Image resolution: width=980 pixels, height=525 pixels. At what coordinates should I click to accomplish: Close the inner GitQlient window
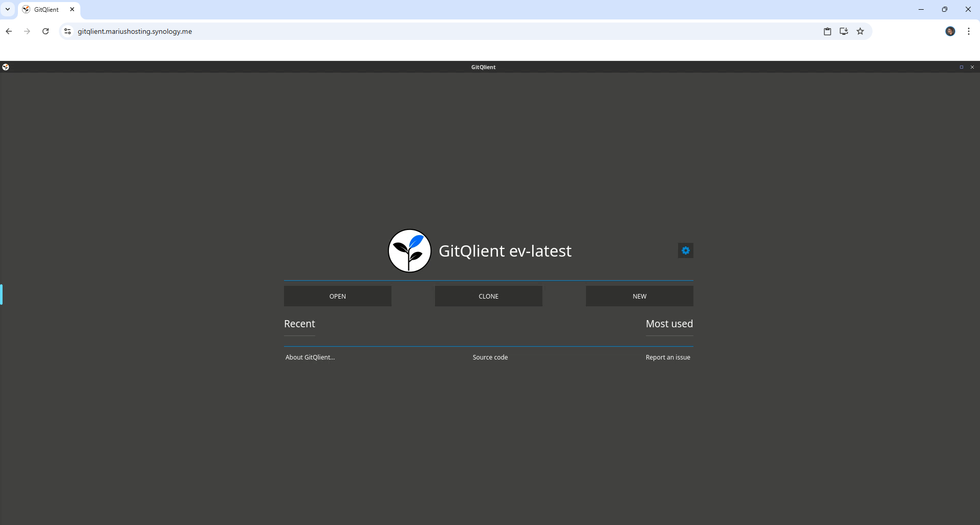(x=972, y=67)
